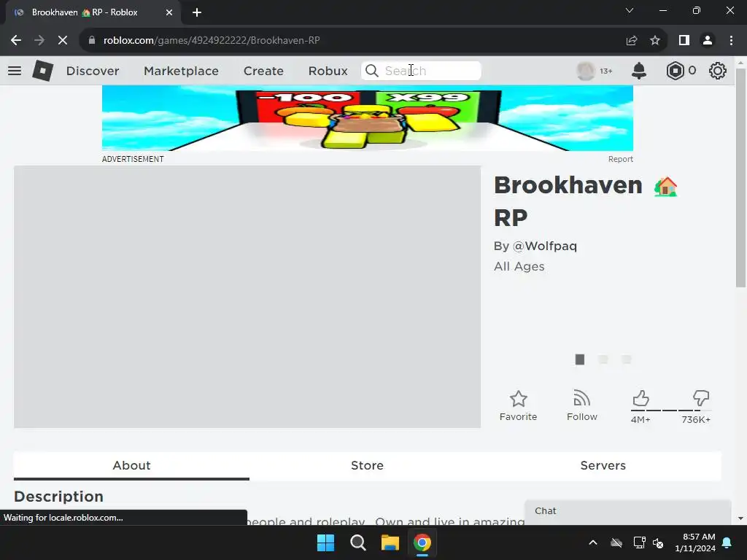Bookmark this tab with the star icon
747x560 pixels.
coord(655,41)
